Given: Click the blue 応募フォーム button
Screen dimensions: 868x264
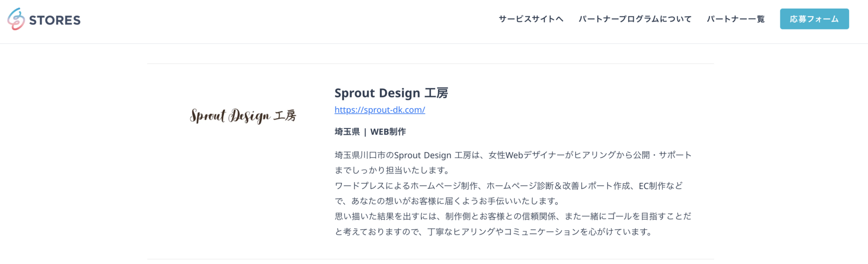Looking at the screenshot, I should click(x=814, y=19).
